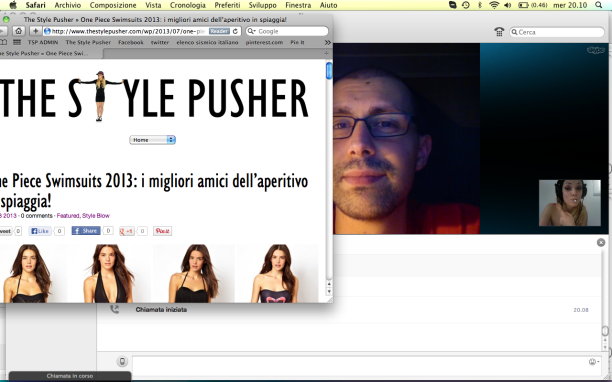Open Spotlight search icon
The width and height of the screenshot is (612, 382).
[x=599, y=5]
